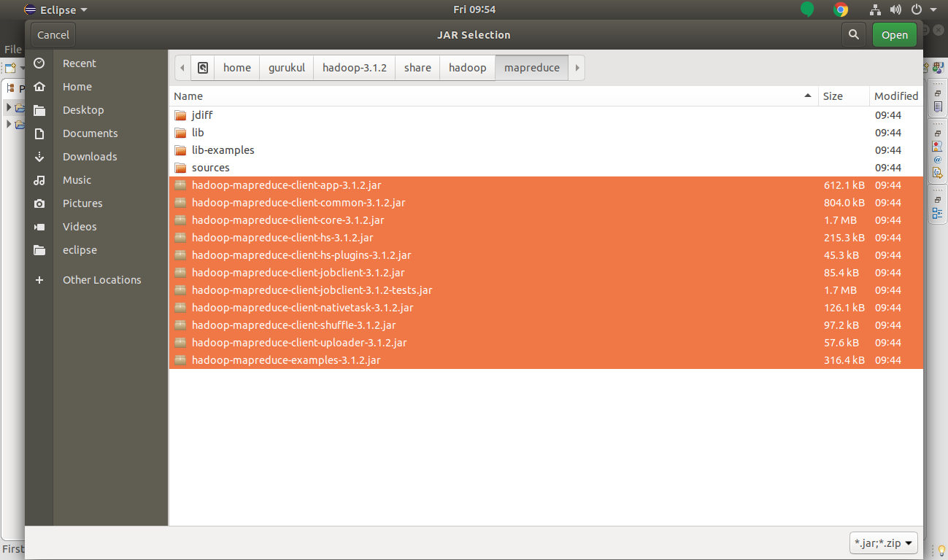
Task: Click jar icon of hadoop-mapreduce-examples-3.1.2.jar
Action: 180,360
